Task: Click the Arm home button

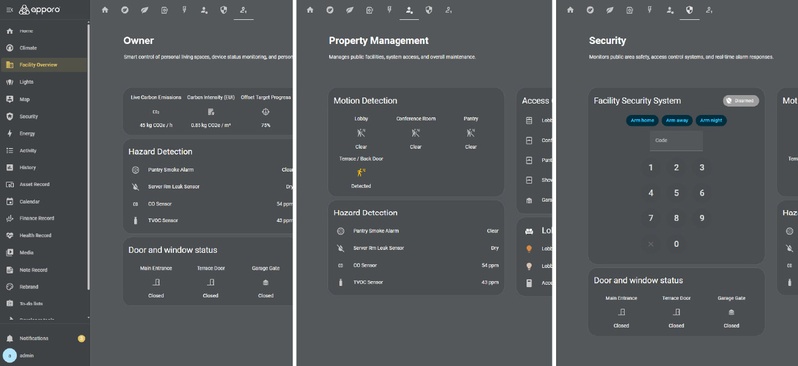Action: click(x=642, y=121)
